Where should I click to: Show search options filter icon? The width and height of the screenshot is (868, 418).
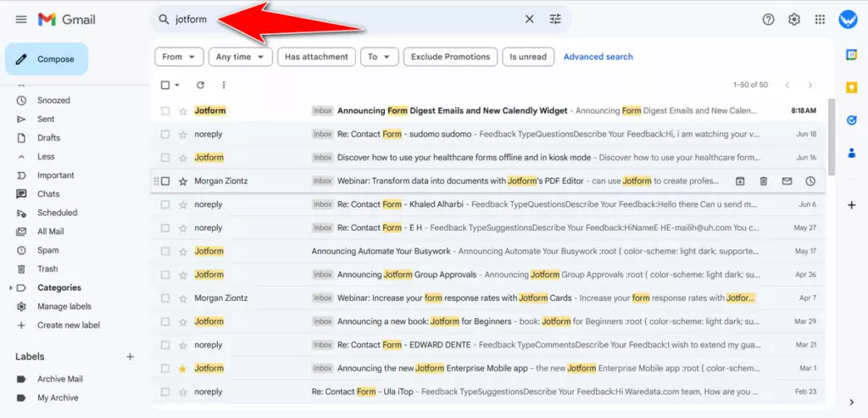[555, 20]
